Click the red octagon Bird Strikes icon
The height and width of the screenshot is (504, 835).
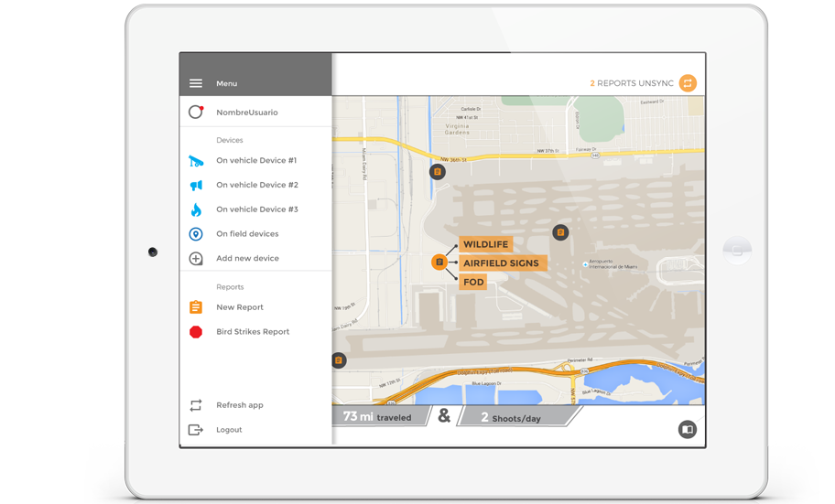[196, 332]
